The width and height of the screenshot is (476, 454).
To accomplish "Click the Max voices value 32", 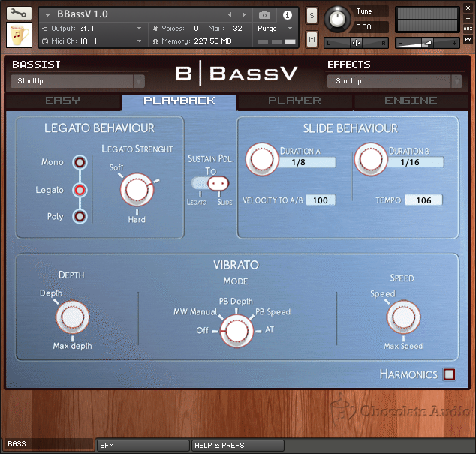I will point(237,29).
